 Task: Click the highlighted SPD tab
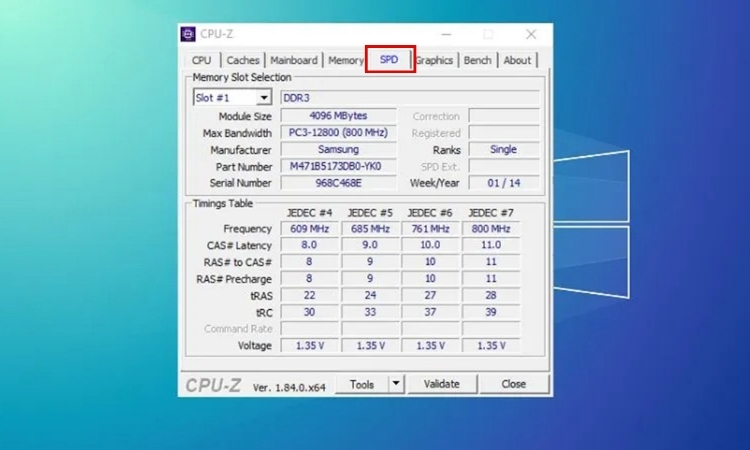(389, 60)
